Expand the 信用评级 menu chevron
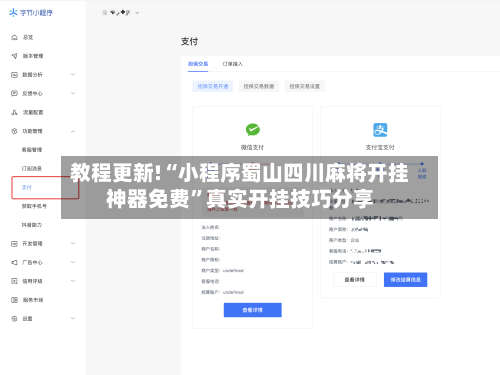 coord(73,281)
